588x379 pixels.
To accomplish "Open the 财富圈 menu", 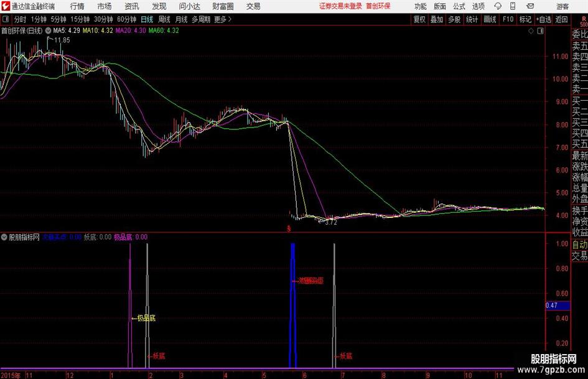I will coord(223,6).
